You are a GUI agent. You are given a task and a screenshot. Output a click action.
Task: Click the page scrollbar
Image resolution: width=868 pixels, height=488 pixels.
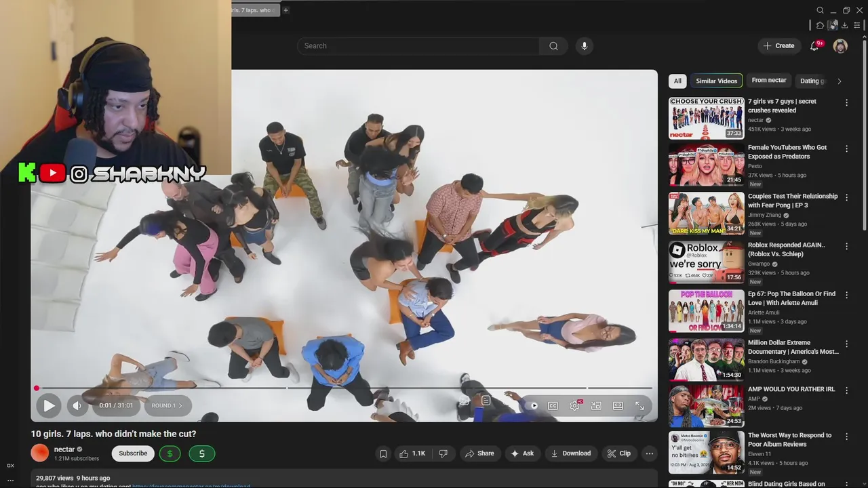865,136
